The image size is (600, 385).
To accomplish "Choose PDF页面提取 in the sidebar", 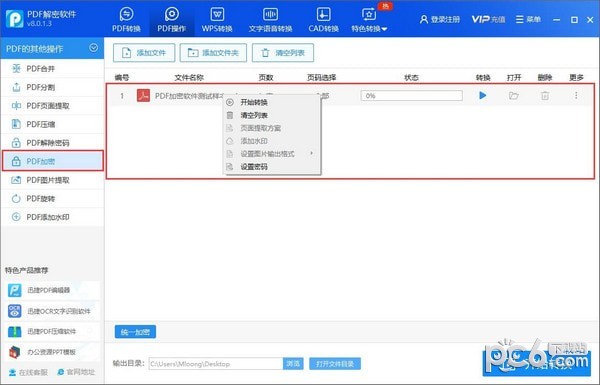I will click(x=52, y=106).
